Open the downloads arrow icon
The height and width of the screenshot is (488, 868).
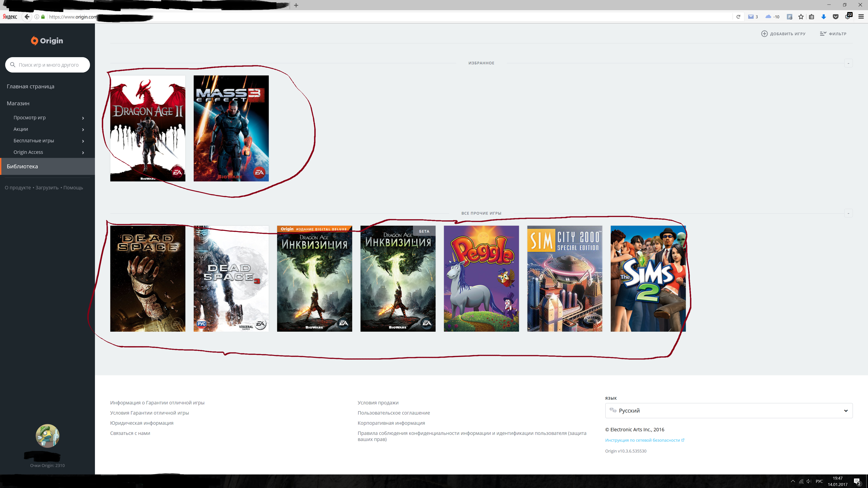click(x=823, y=17)
